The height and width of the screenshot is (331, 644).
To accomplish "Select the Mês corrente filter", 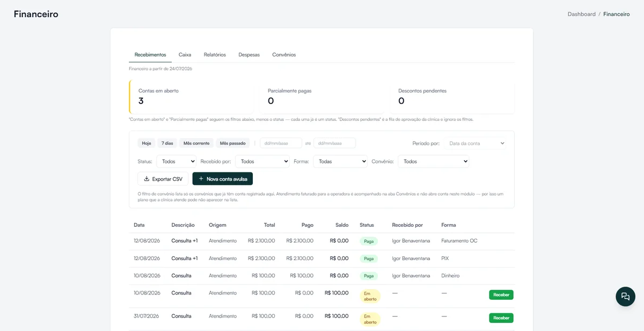I will coord(196,143).
